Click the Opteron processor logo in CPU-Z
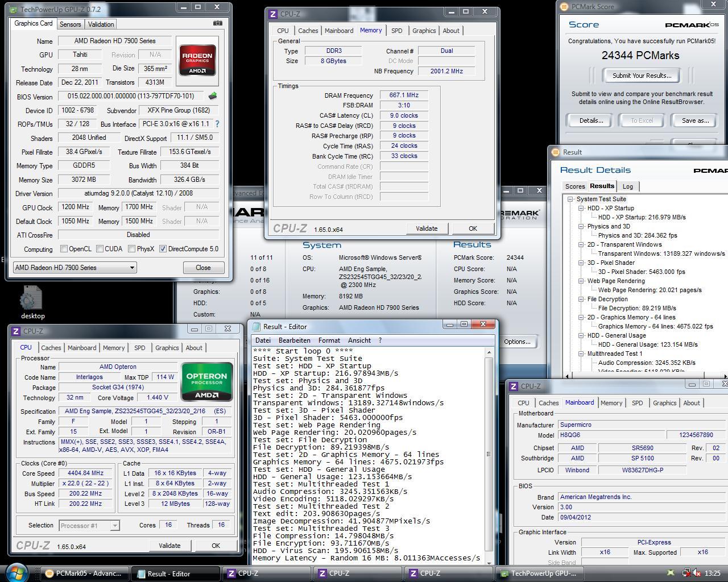The height and width of the screenshot is (582, 728). click(x=206, y=382)
